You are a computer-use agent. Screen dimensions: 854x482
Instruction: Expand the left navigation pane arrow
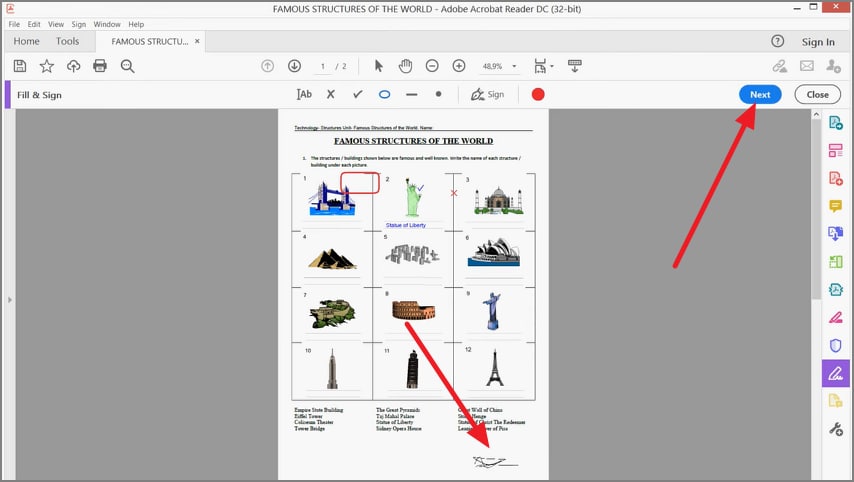coord(9,300)
